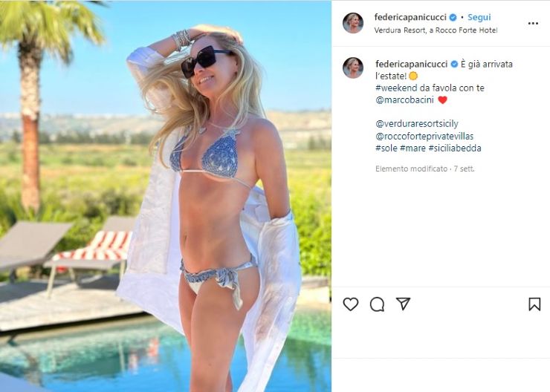The height and width of the screenshot is (392, 550).
Task: Share the post via paper plane icon
Action: (403, 304)
